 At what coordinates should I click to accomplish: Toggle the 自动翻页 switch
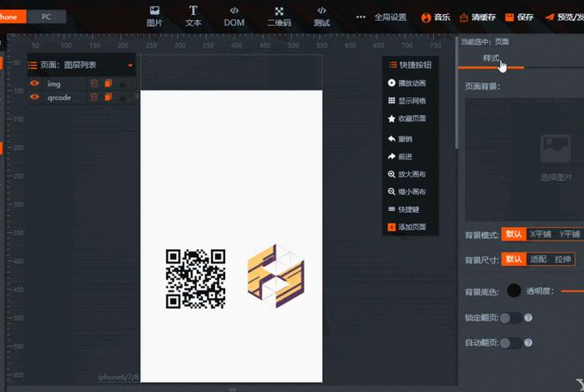click(x=511, y=343)
